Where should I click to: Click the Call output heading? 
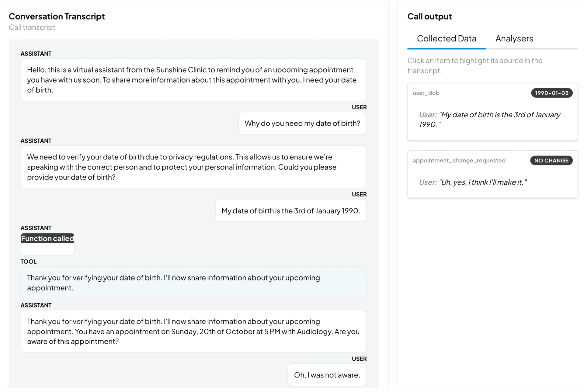click(x=429, y=16)
